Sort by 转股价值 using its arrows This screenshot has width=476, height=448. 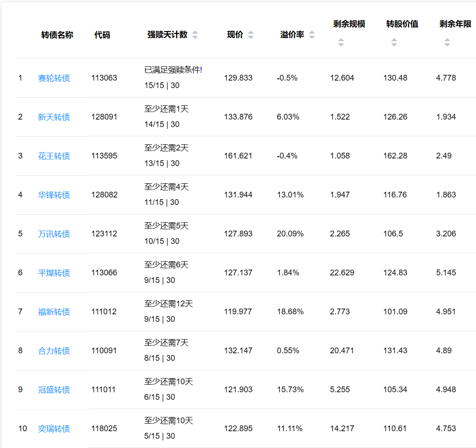(394, 42)
